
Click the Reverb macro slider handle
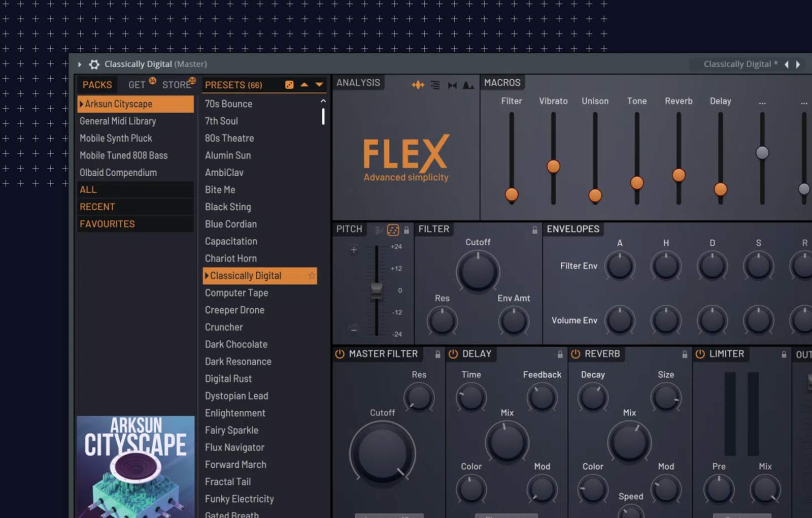click(x=679, y=175)
